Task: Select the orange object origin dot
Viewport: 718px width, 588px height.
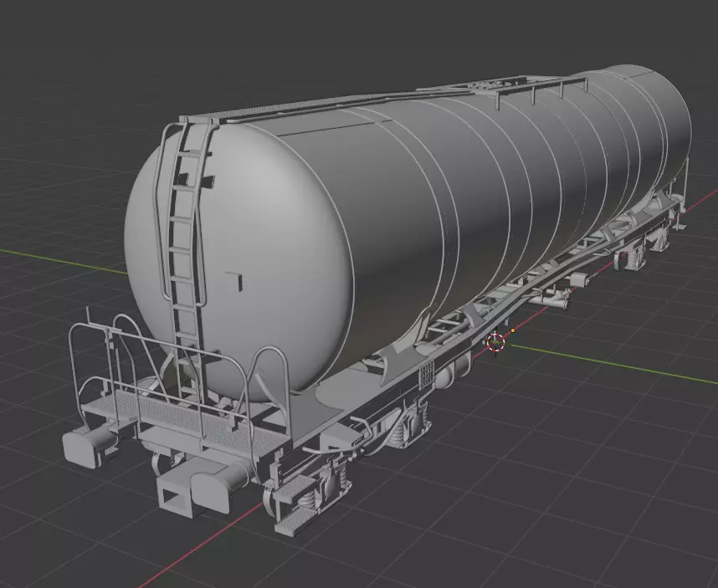Action: pos(513,330)
